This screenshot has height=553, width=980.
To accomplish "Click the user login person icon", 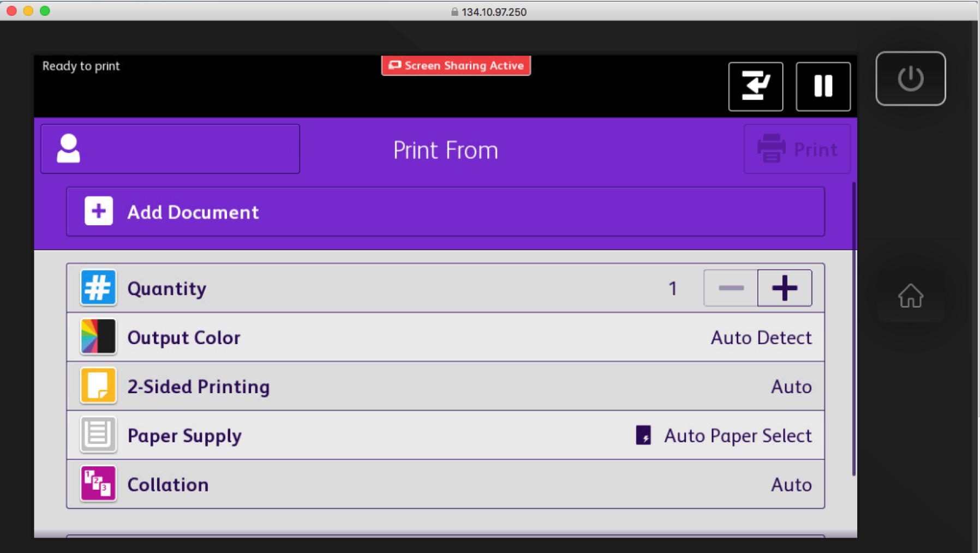I will pos(69,149).
